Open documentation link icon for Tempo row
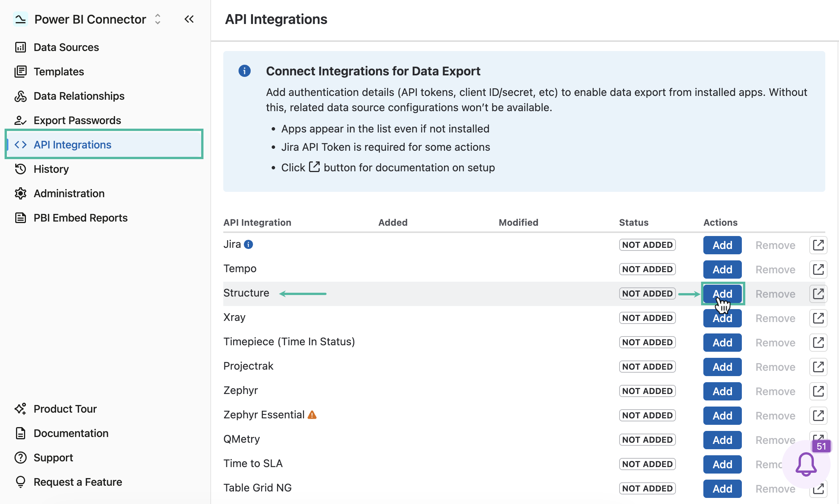This screenshot has height=504, width=839. (x=818, y=270)
